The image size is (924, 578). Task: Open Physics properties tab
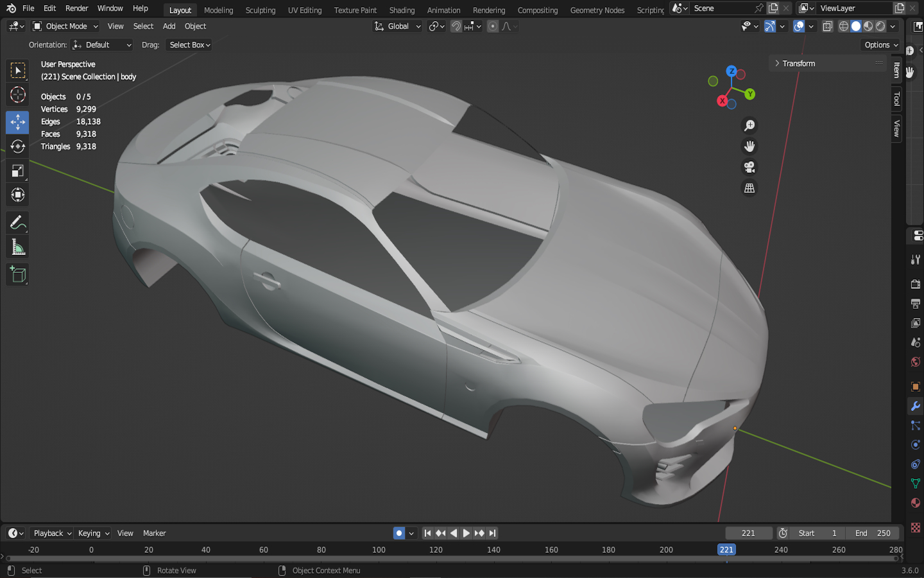[916, 444]
